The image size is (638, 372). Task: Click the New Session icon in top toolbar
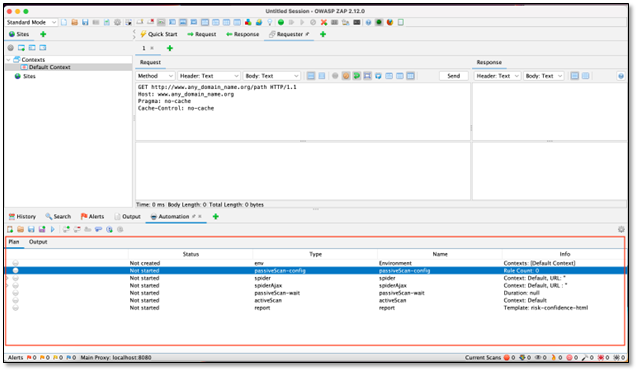coord(64,22)
